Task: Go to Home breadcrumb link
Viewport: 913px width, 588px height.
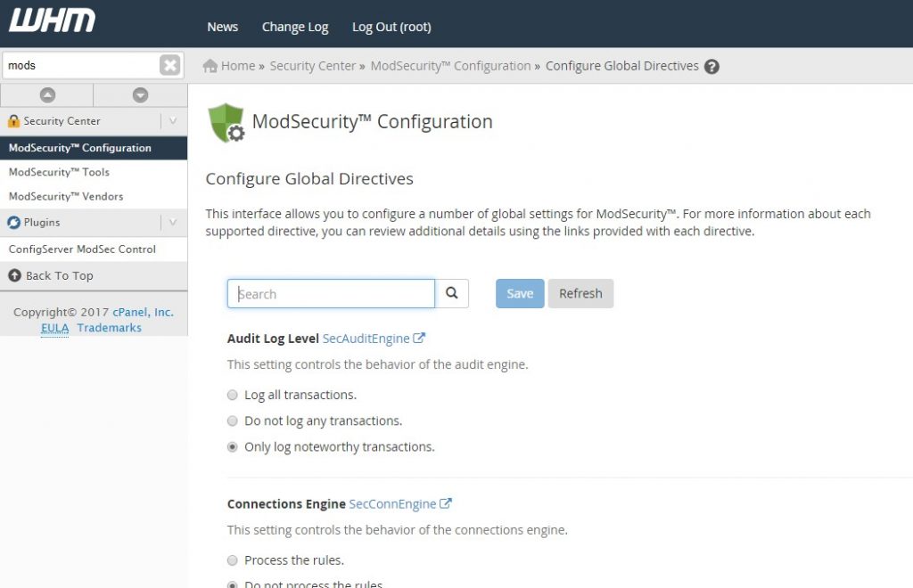Action: click(x=238, y=66)
